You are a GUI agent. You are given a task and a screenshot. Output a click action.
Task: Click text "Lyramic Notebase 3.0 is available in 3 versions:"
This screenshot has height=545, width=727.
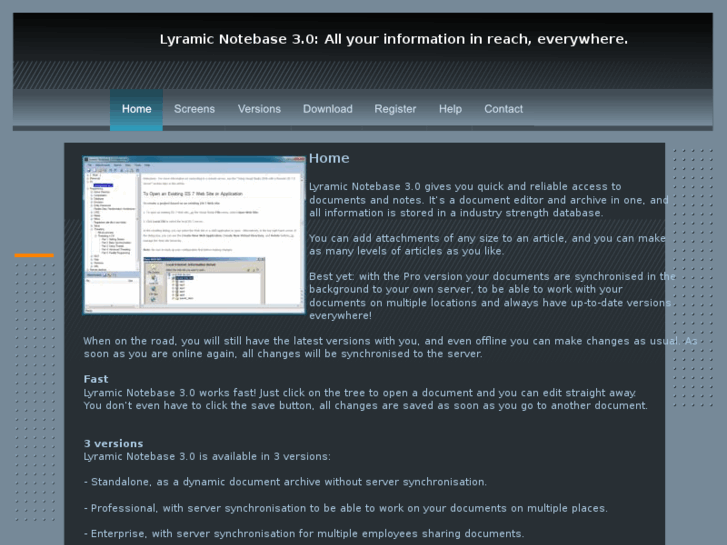[207, 456]
